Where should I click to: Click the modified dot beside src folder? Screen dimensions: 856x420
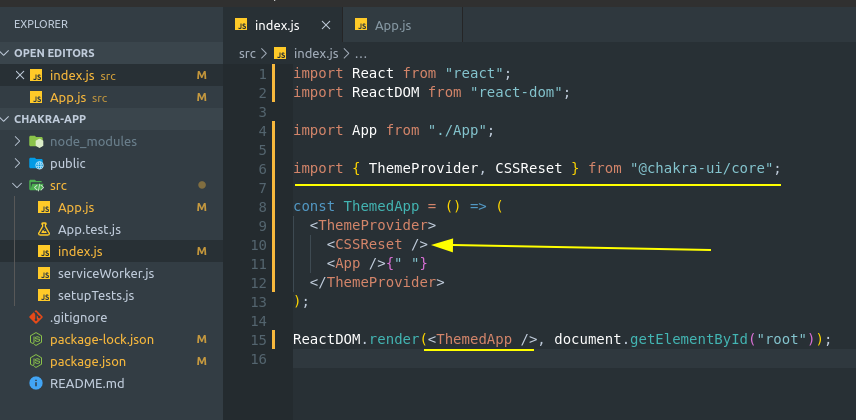(202, 185)
